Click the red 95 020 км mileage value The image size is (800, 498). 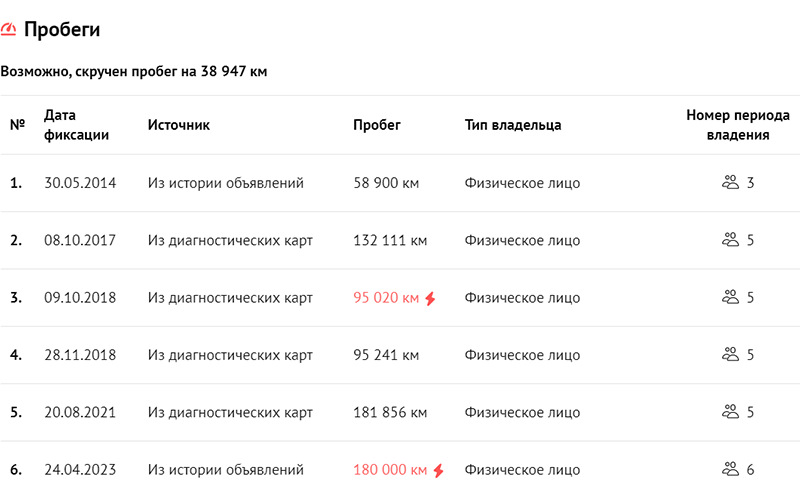click(x=386, y=298)
